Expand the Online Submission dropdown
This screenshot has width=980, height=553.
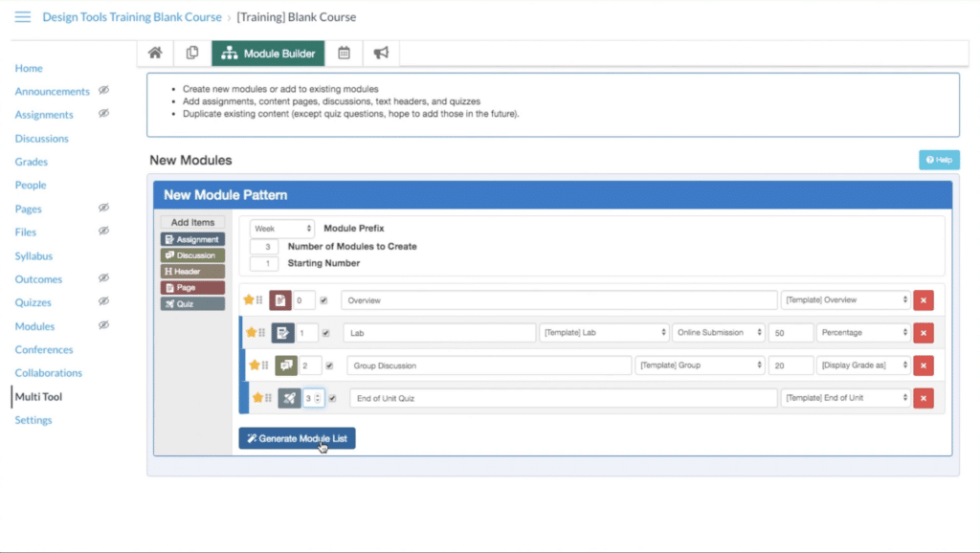718,333
